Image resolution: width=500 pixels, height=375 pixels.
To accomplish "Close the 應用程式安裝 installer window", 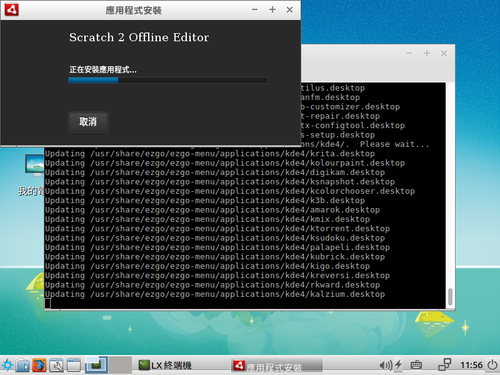I will click(290, 10).
